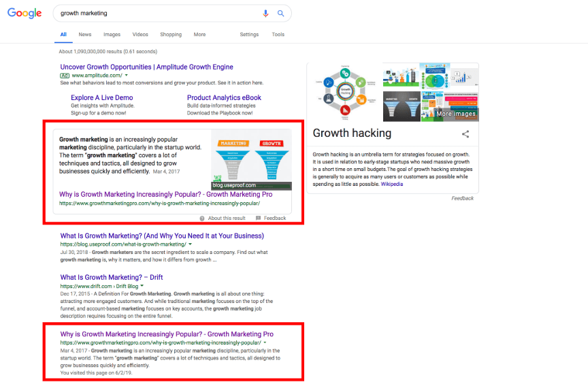Image resolution: width=588 pixels, height=382 pixels.
Task: Expand the amplitude.com ad URL arrow
Action: point(127,76)
